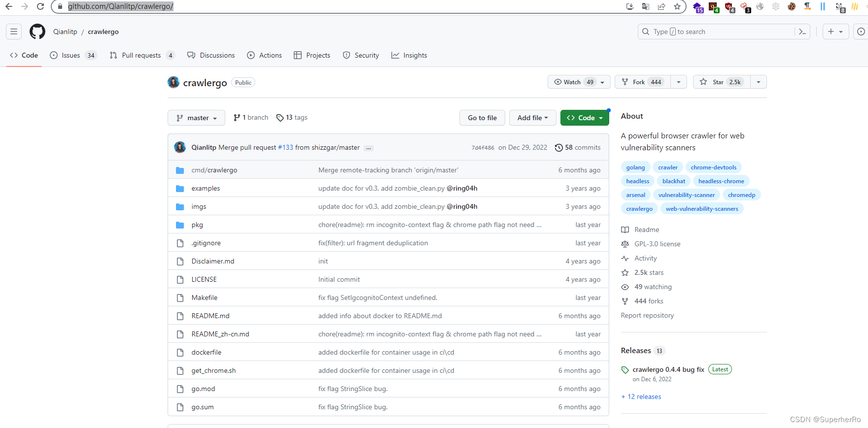
Task: Click the Makefile file icon
Action: (x=180, y=298)
